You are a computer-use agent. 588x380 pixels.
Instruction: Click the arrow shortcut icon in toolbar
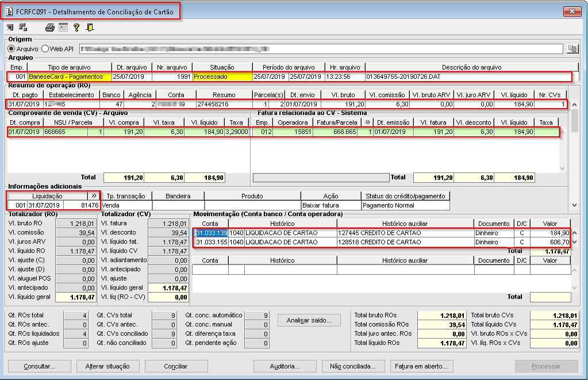pyautogui.click(x=10, y=27)
